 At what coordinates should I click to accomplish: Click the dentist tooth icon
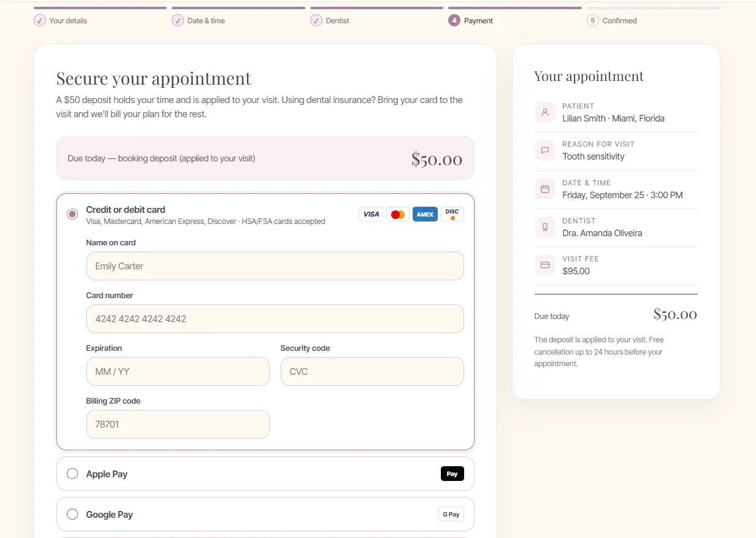pos(545,227)
